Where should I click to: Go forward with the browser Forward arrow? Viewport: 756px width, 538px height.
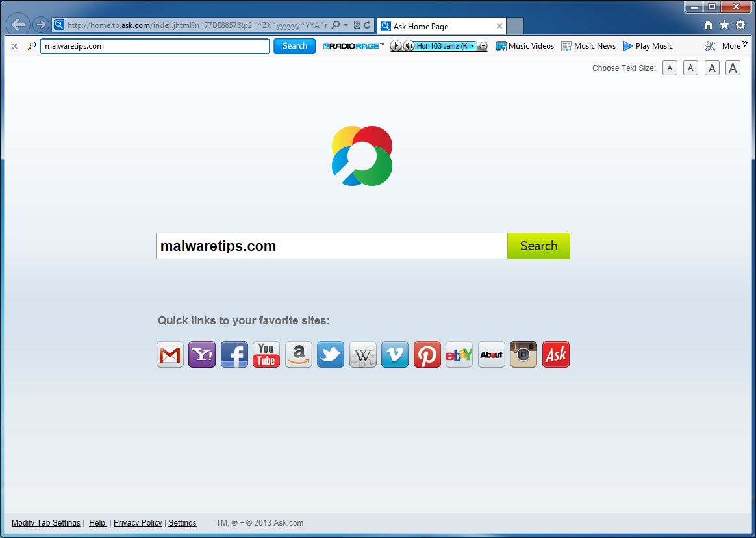click(x=40, y=24)
